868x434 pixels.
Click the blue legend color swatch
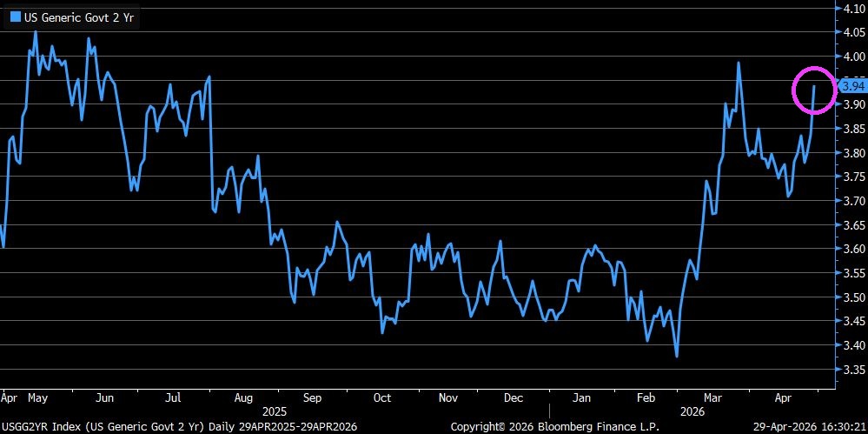(15, 16)
